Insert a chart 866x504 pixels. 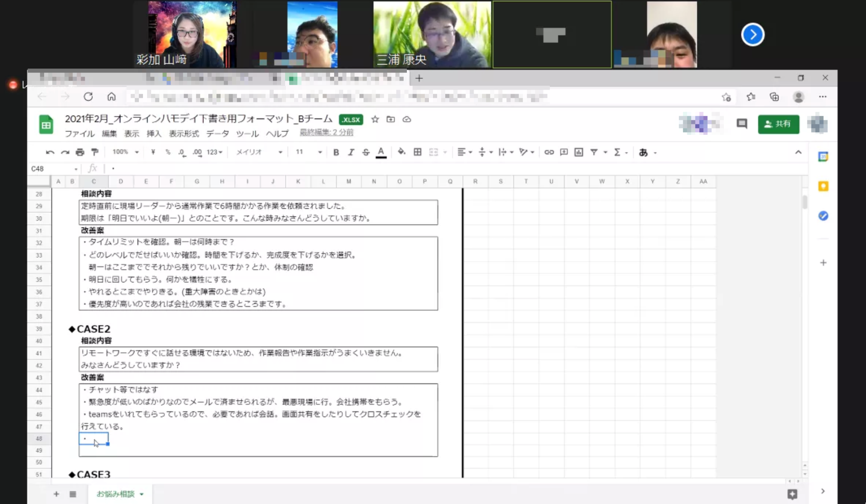click(579, 152)
